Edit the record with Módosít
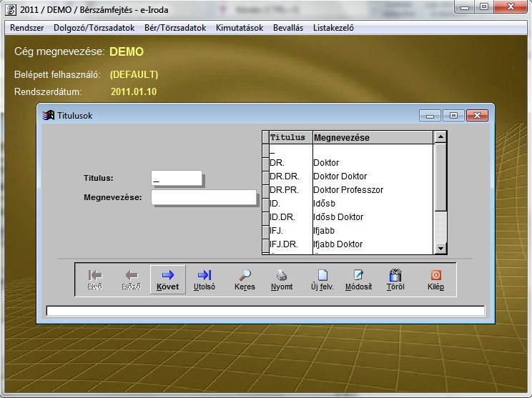 tap(358, 279)
